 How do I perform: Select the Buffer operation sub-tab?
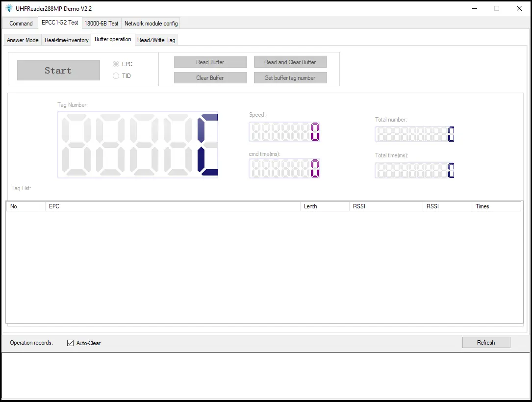[113, 39]
